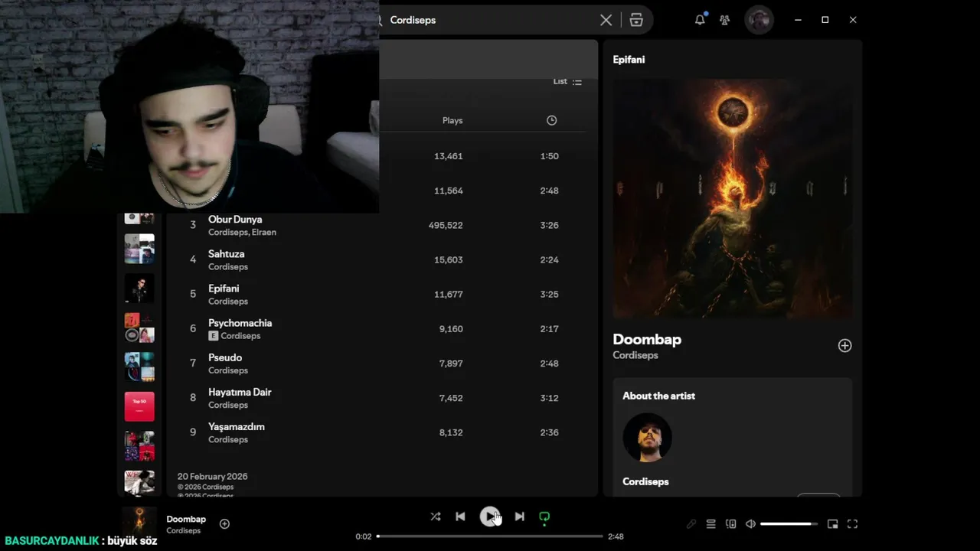
Task: Click the 20 February 2026 release date
Action: click(x=212, y=477)
